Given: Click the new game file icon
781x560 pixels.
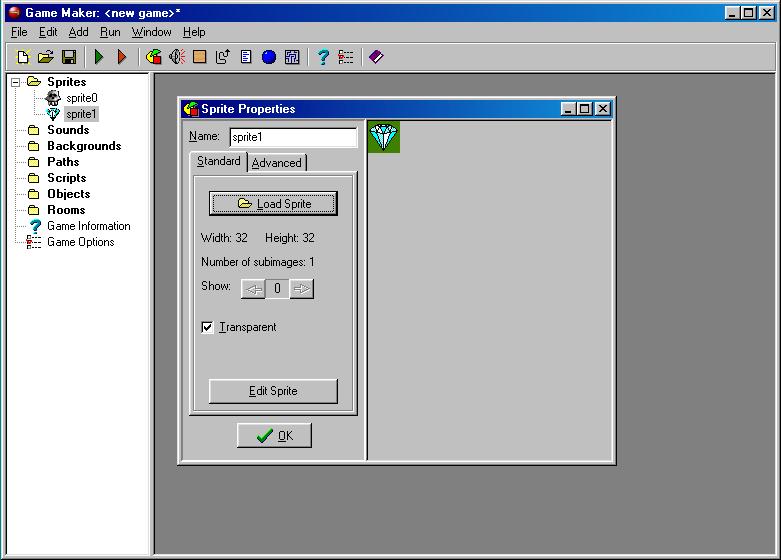Looking at the screenshot, I should pos(24,57).
